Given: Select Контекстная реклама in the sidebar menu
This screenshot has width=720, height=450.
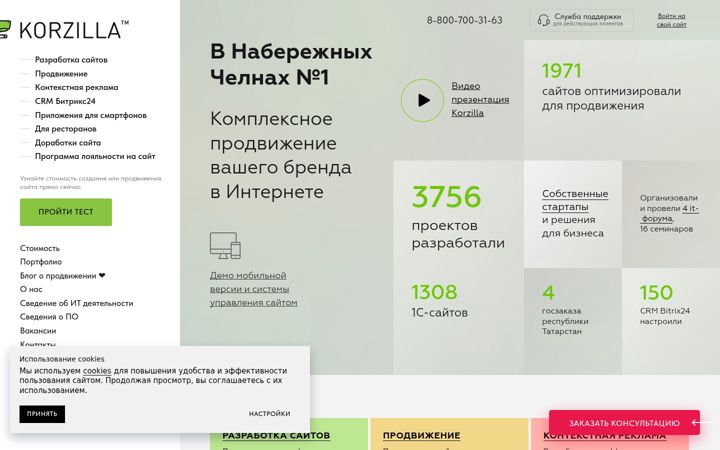Looking at the screenshot, I should click(76, 87).
